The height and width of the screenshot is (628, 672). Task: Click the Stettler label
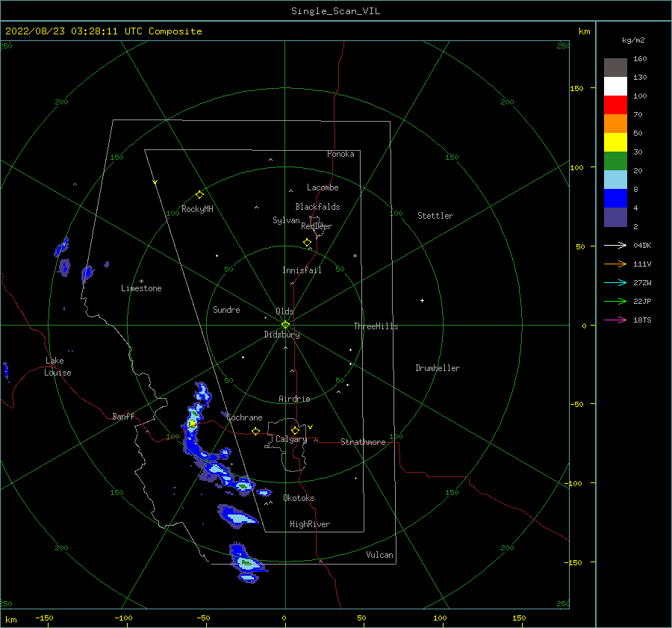(x=435, y=216)
